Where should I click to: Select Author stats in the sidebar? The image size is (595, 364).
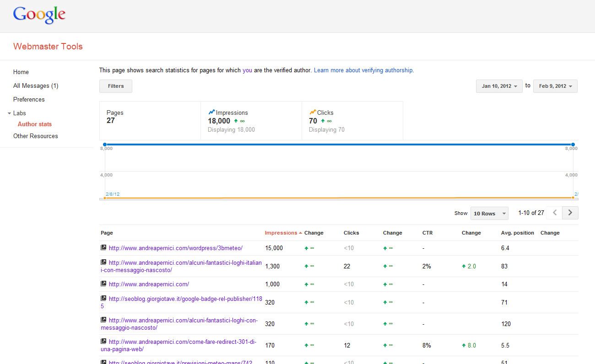[x=35, y=124]
